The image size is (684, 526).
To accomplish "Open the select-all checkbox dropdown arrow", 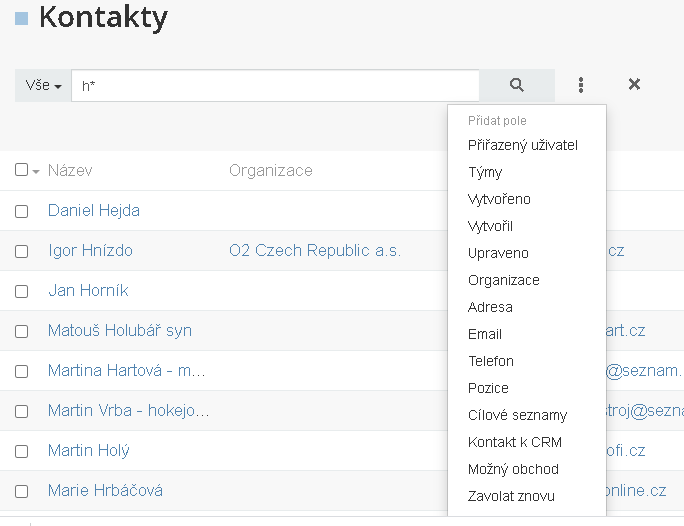I will [36, 171].
